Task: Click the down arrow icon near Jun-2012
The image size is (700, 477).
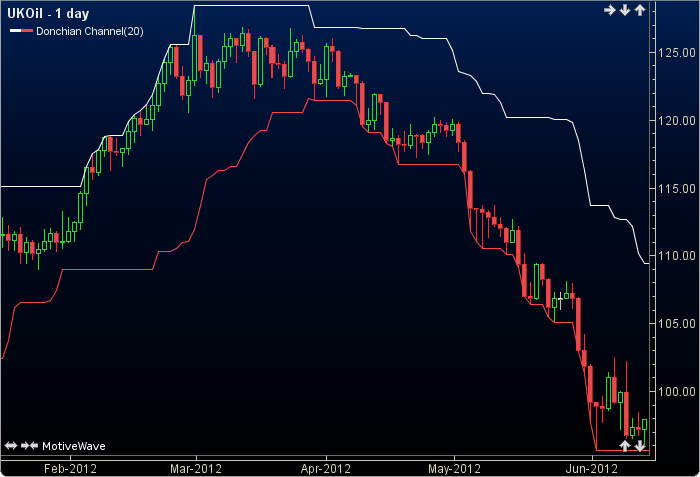Action: 640,445
